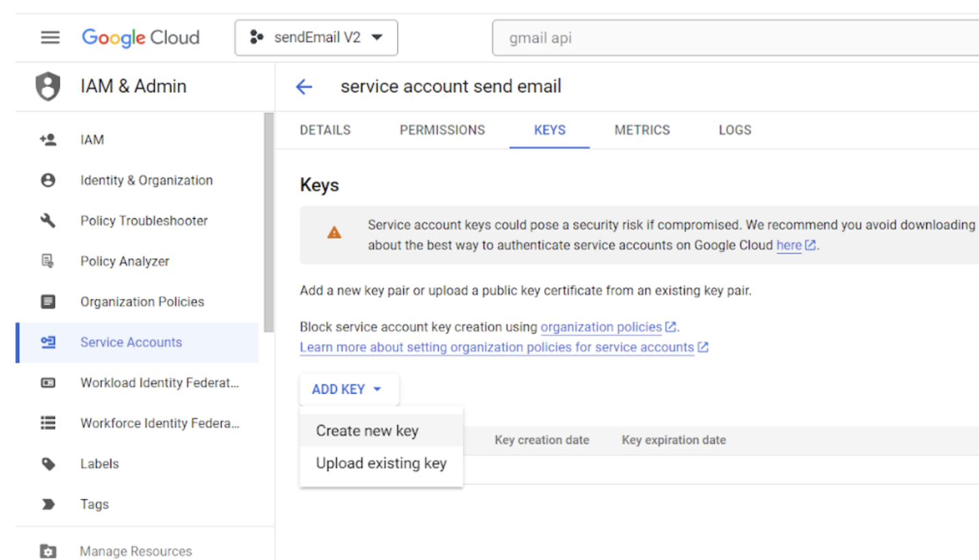Select Create new key option
The width and height of the screenshot is (979, 560).
coord(367,431)
